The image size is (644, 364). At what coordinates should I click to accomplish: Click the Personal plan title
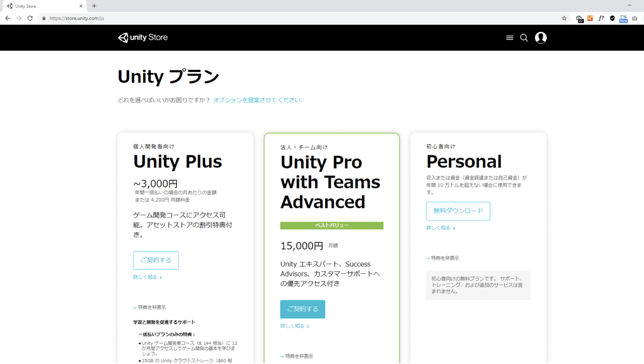point(464,162)
